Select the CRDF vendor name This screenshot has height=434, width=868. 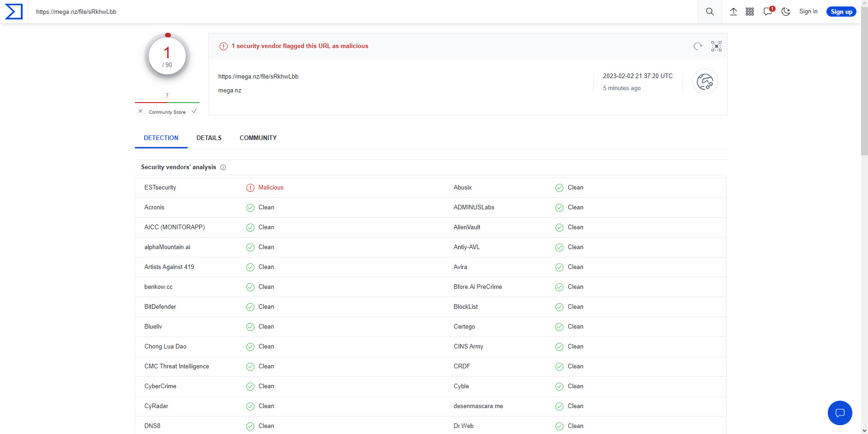click(x=462, y=366)
